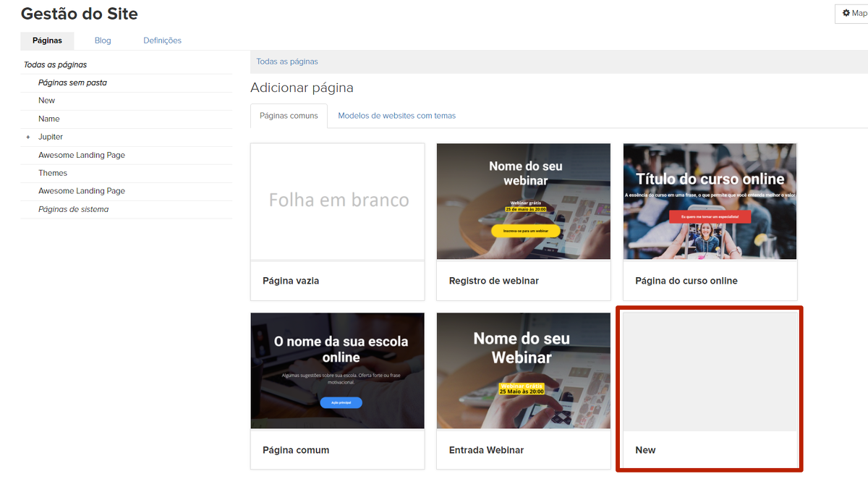
Task: Choose the Página comum school template
Action: [338, 370]
